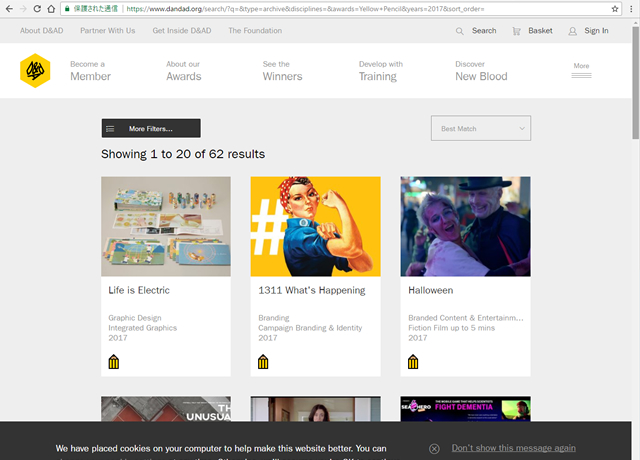Dismiss cookie notice with the X icon

434,449
